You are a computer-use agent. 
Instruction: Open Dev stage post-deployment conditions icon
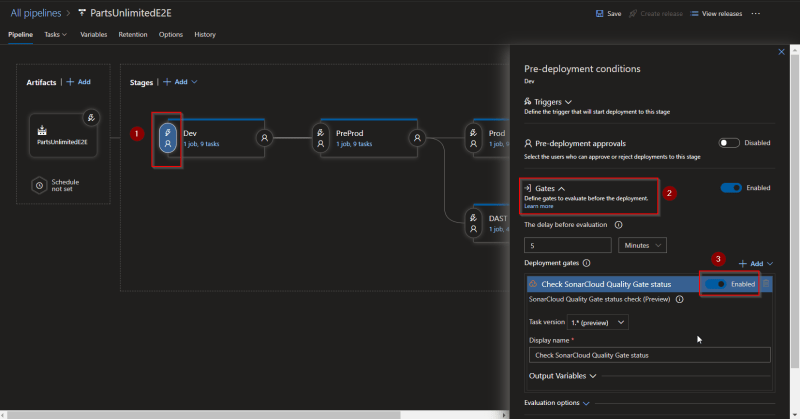point(264,138)
